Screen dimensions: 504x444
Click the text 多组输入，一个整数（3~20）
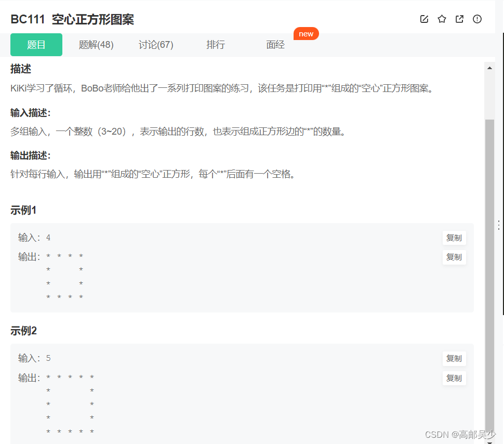[x=68, y=131]
